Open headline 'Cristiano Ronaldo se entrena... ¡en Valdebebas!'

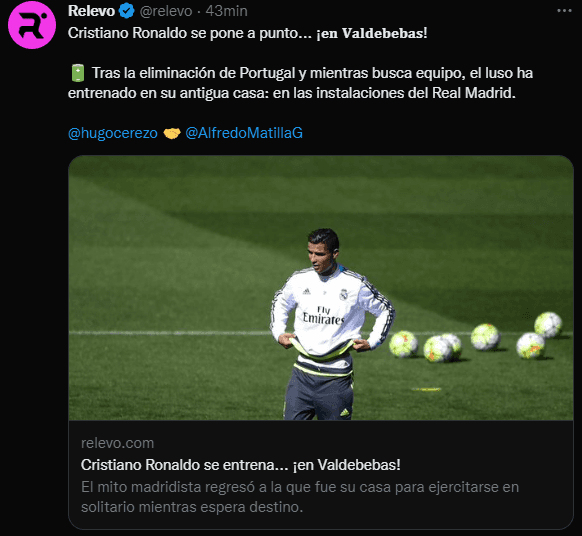241,465
